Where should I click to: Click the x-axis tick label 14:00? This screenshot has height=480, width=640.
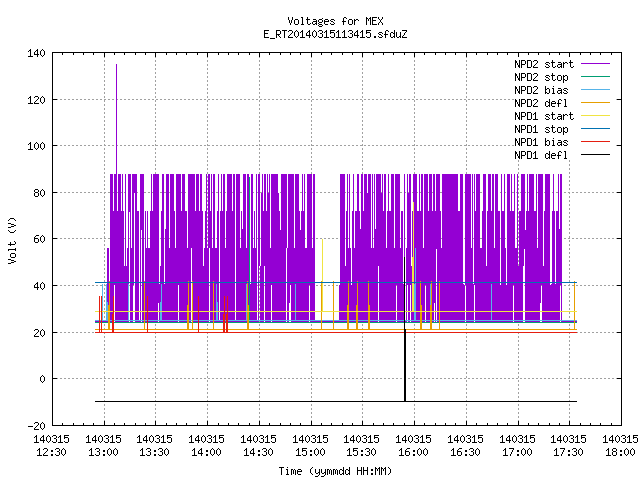coord(207,453)
